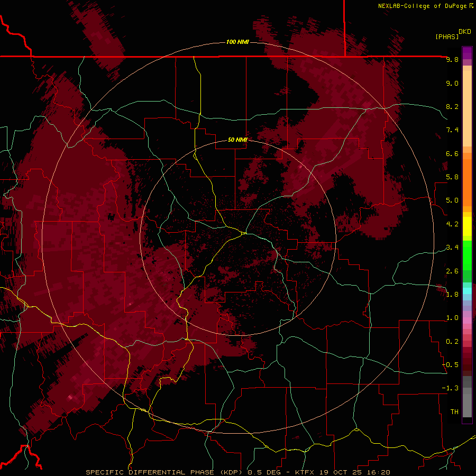Viewport: 476px width, 476px height.
Task: Pick the yellow color bar segment
Action: (467, 226)
